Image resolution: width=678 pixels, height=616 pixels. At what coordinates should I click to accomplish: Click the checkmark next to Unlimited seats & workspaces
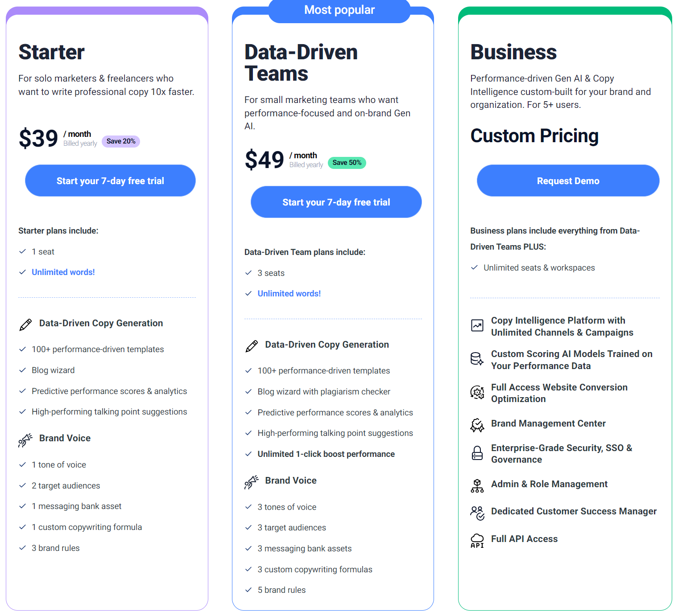point(475,267)
